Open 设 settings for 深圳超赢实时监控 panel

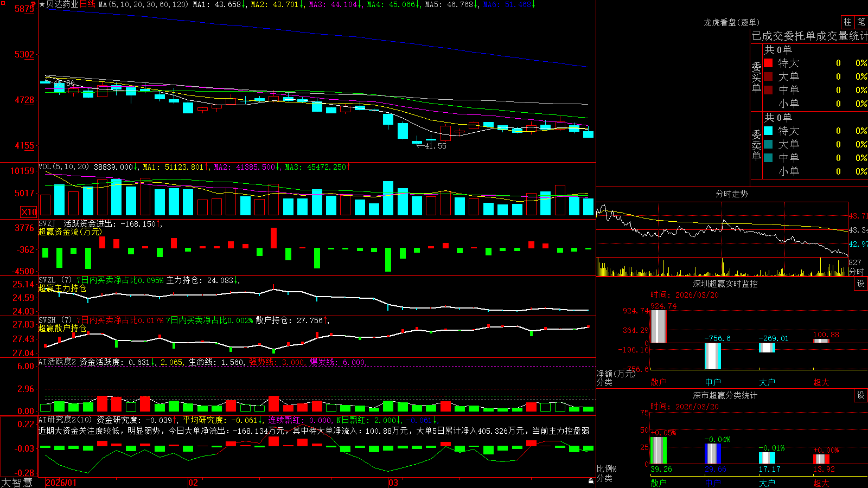click(861, 284)
